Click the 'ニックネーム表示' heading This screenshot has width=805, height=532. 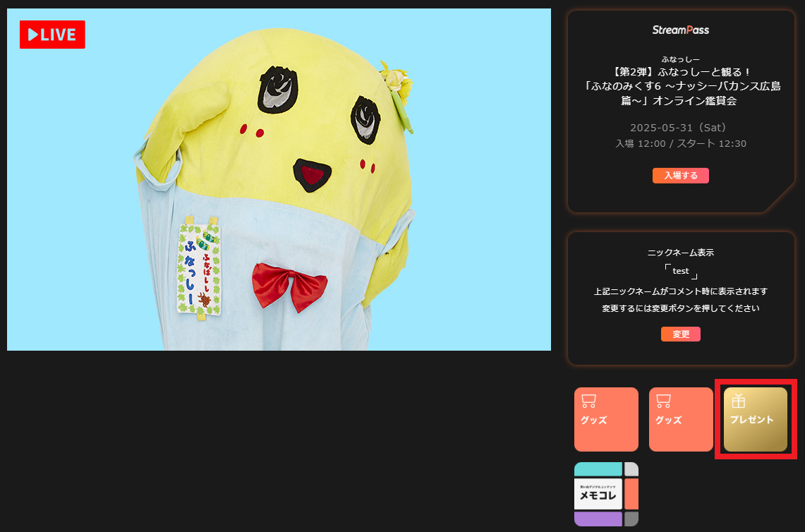[681, 253]
